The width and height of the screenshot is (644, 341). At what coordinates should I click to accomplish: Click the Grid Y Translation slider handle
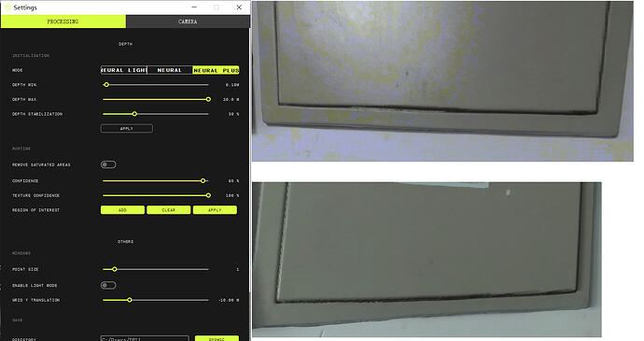(130, 300)
